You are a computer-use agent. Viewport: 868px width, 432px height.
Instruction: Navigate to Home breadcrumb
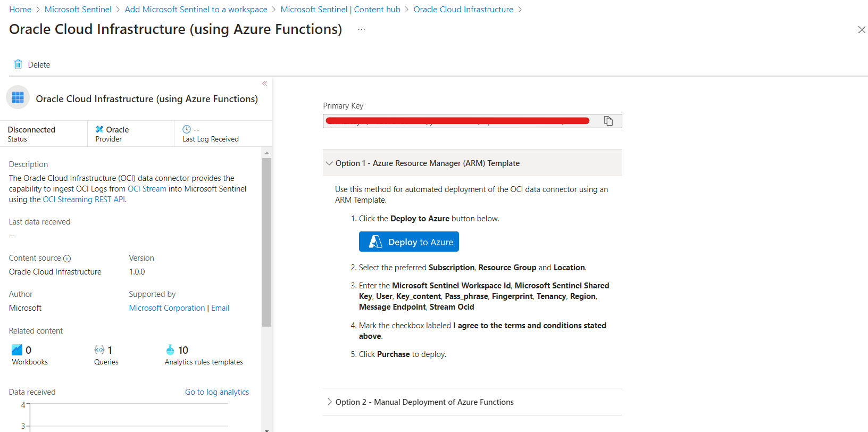click(x=20, y=10)
